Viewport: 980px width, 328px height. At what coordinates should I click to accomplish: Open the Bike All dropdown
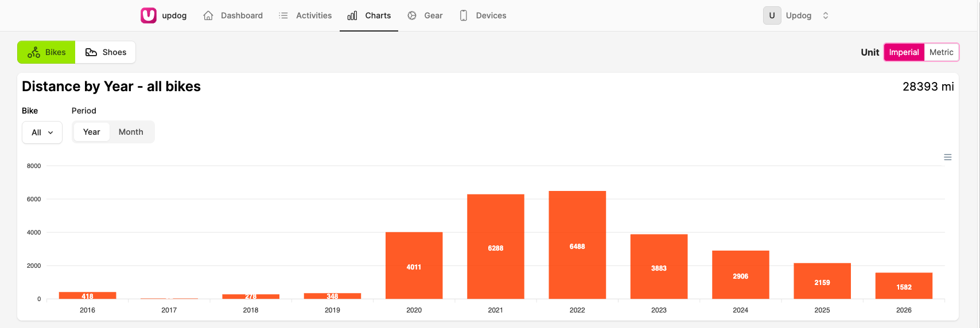coord(42,132)
